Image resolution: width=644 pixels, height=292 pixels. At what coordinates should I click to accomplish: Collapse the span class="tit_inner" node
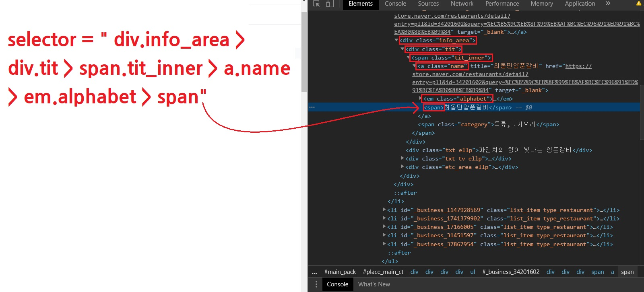[x=408, y=58]
